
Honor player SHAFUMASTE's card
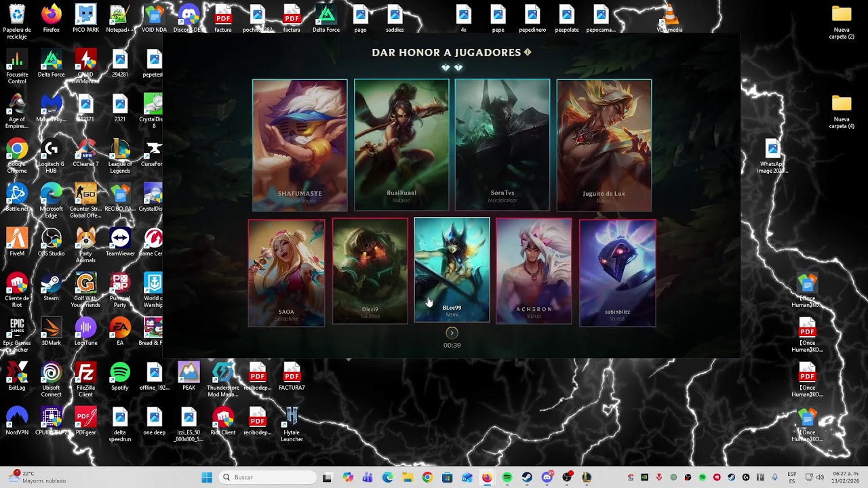[x=300, y=145]
